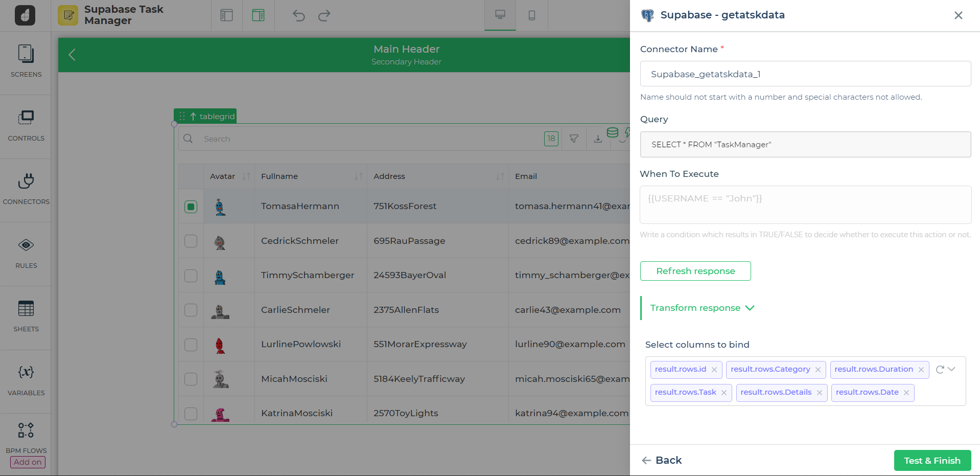
Task: Uncheck the TomasaHermann row checkbox
Action: pyautogui.click(x=191, y=207)
